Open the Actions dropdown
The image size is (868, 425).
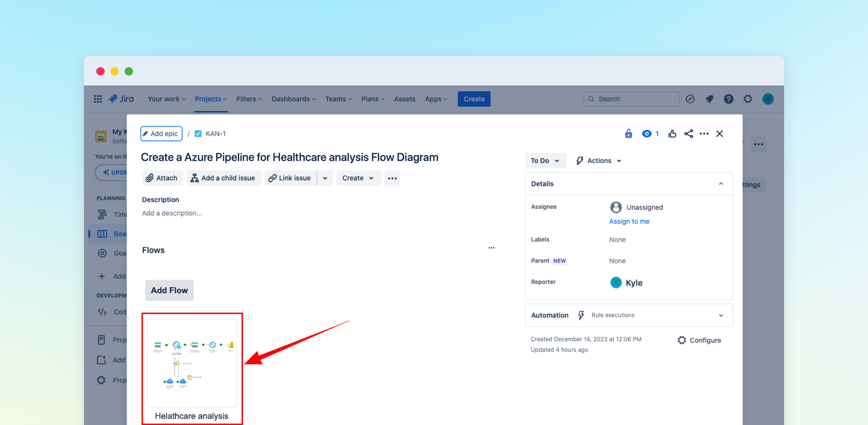(599, 161)
